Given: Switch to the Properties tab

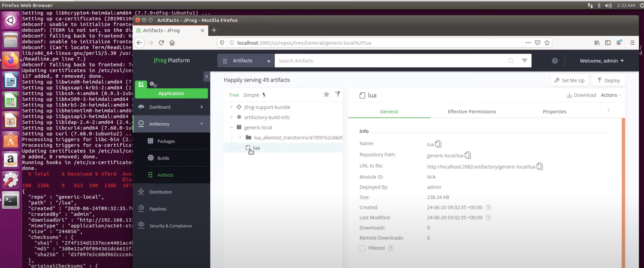Looking at the screenshot, I should (554, 111).
